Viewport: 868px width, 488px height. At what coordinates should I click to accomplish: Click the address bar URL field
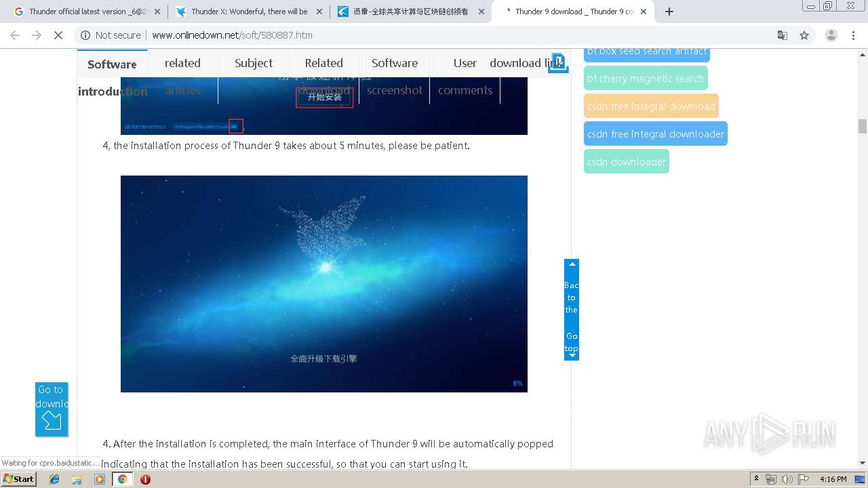point(434,35)
